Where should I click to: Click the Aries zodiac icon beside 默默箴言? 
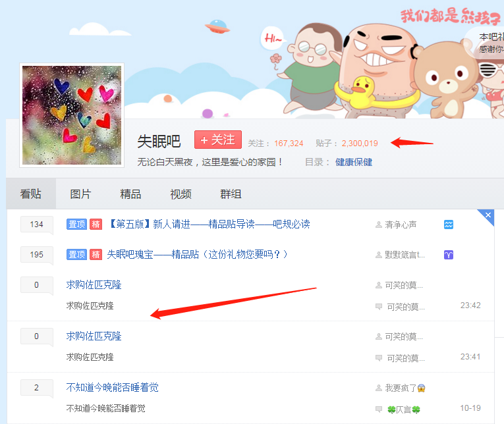pyautogui.click(x=449, y=255)
